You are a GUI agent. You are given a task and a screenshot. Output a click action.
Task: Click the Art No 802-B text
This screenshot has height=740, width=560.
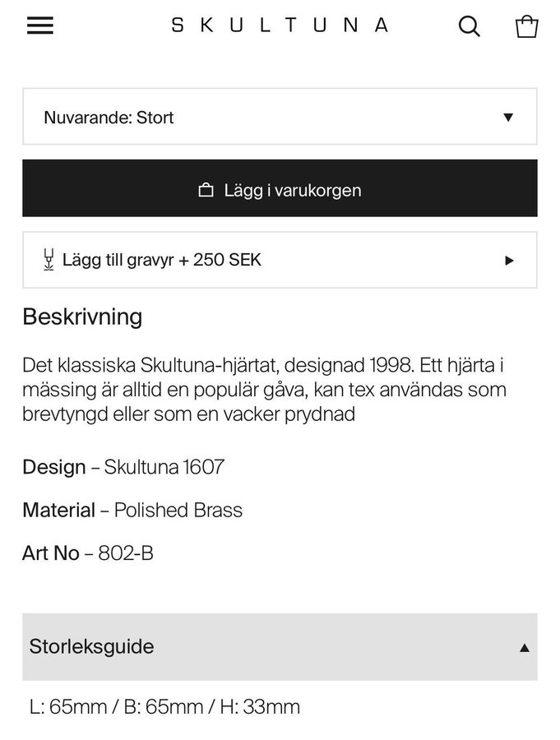tap(88, 553)
